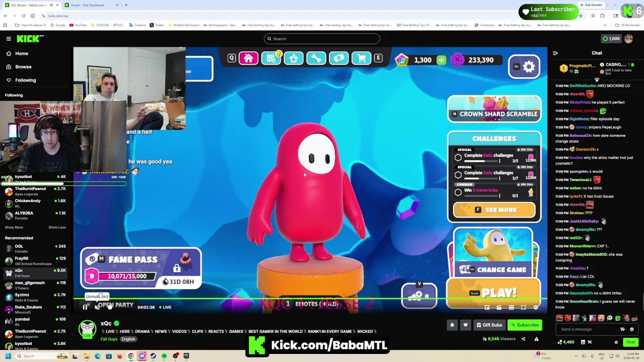Open the Fall Guys category link
Screen dimensions: 644x362
pyautogui.click(x=109, y=339)
